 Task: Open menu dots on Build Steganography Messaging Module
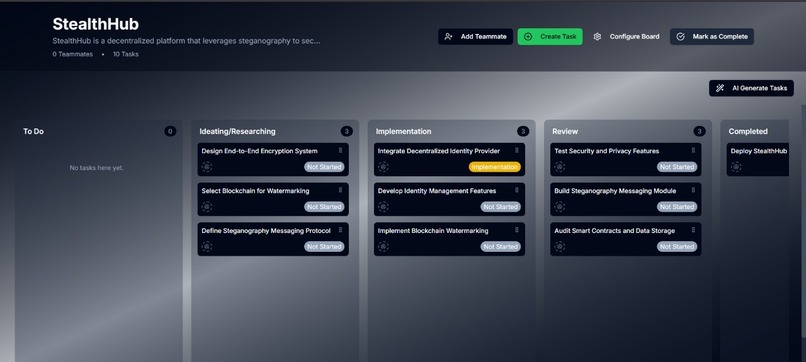pyautogui.click(x=693, y=190)
